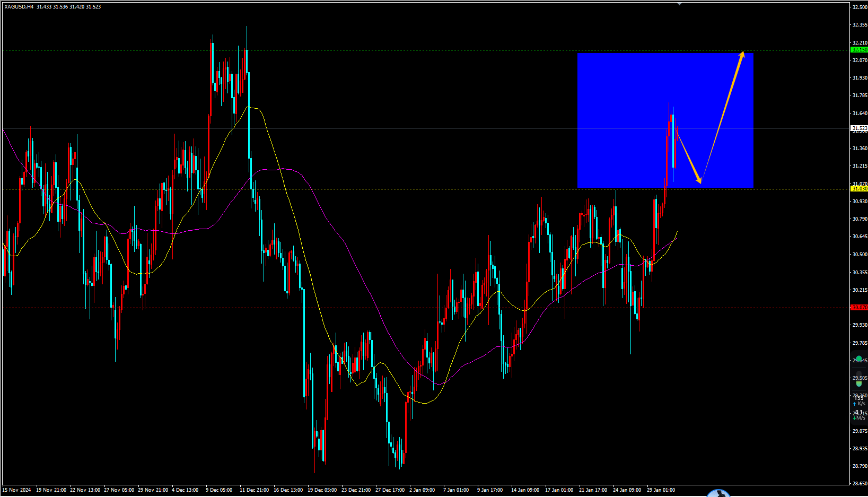
Task: Click the XAGUSD,H4 symbol label
Action: 19,7
